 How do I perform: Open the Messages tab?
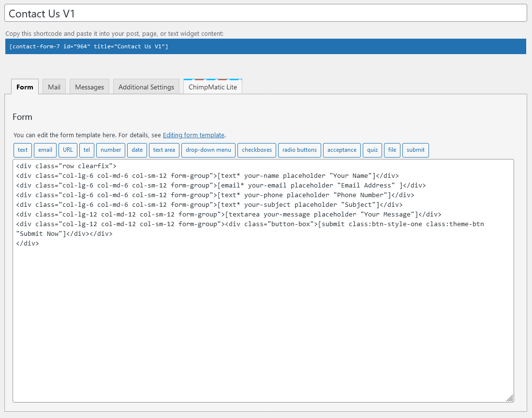tap(89, 86)
